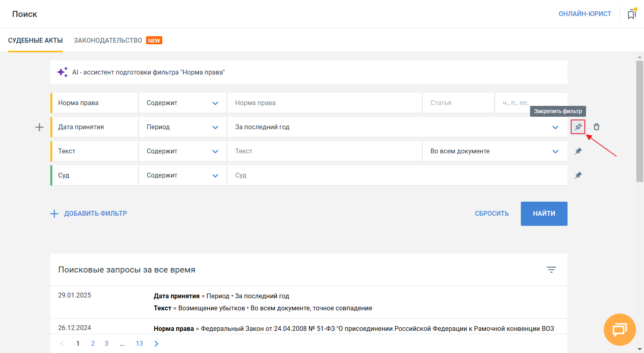Viewport: 644px width, 353px height.
Task: Click the Суд input field
Action: pyautogui.click(x=397, y=175)
